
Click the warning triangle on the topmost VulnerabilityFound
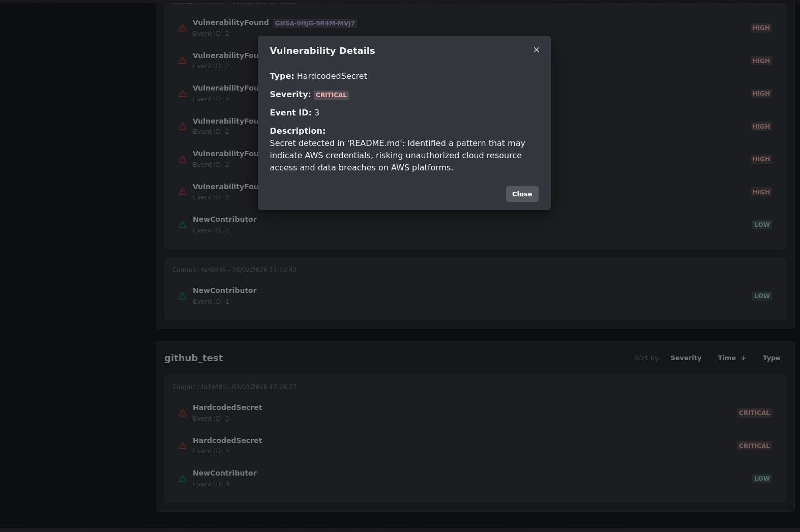coord(183,28)
